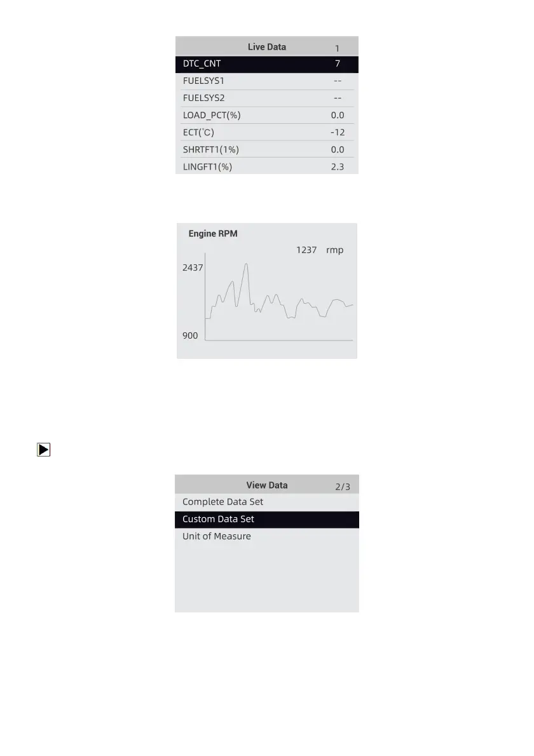
Task: Click the 2/3 page indicator
Action: click(x=343, y=487)
